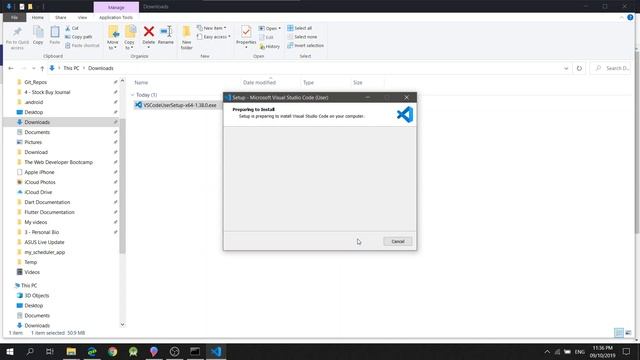Click the Search Downloads field
Screen dimensions: 640x360
coord(611,68)
